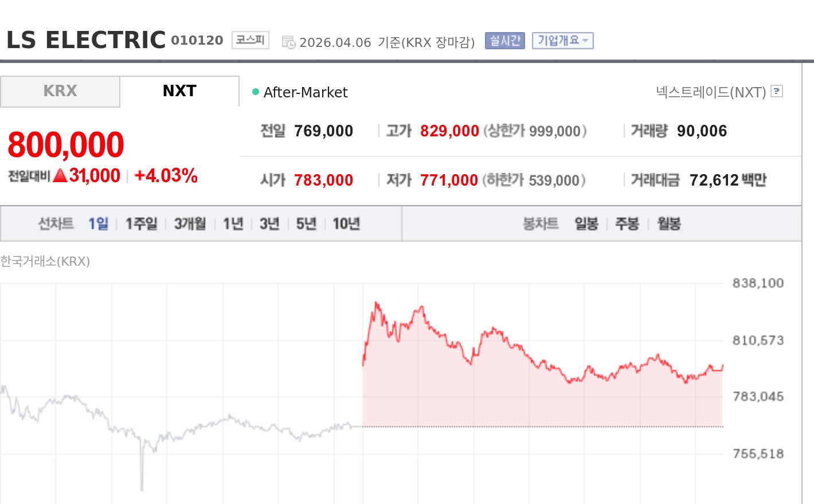Click the 실시간 button

(x=504, y=40)
